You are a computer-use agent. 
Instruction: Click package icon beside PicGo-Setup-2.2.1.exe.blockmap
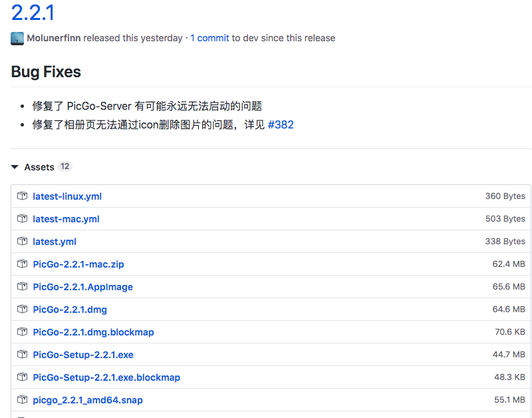click(x=23, y=377)
